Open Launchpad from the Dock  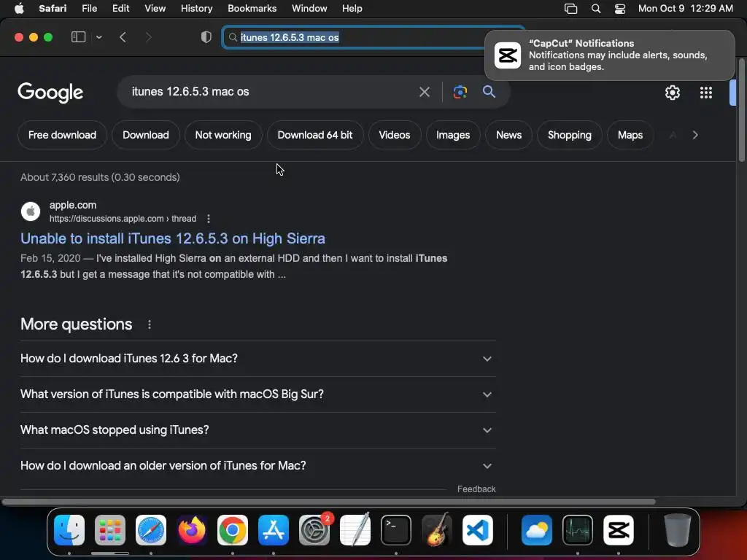(x=110, y=530)
